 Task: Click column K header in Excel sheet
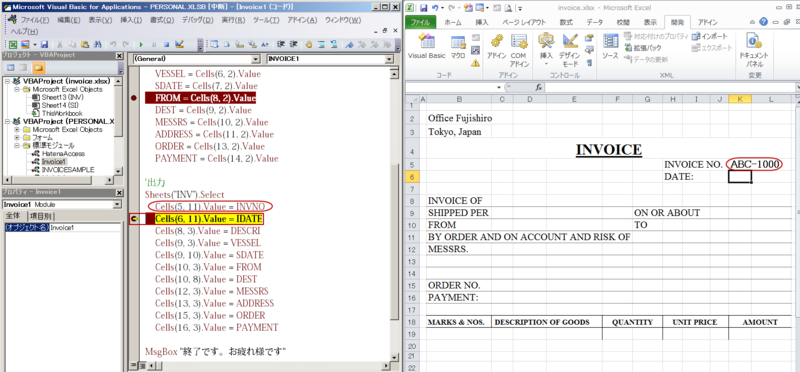(740, 99)
